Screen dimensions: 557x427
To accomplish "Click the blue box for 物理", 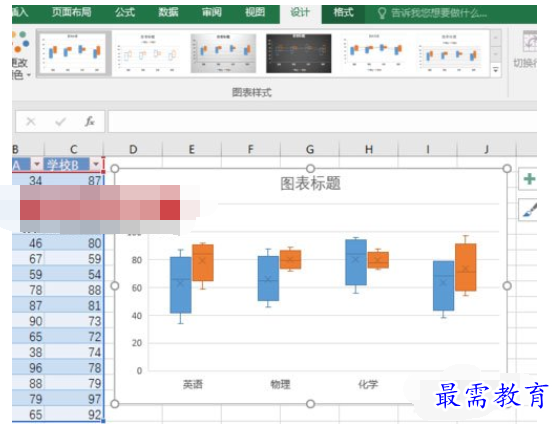I will pos(268,279).
